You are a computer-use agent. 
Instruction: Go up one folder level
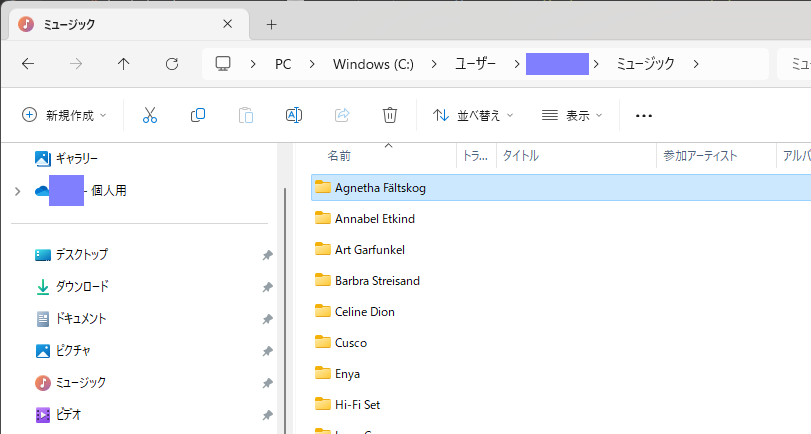tap(124, 64)
